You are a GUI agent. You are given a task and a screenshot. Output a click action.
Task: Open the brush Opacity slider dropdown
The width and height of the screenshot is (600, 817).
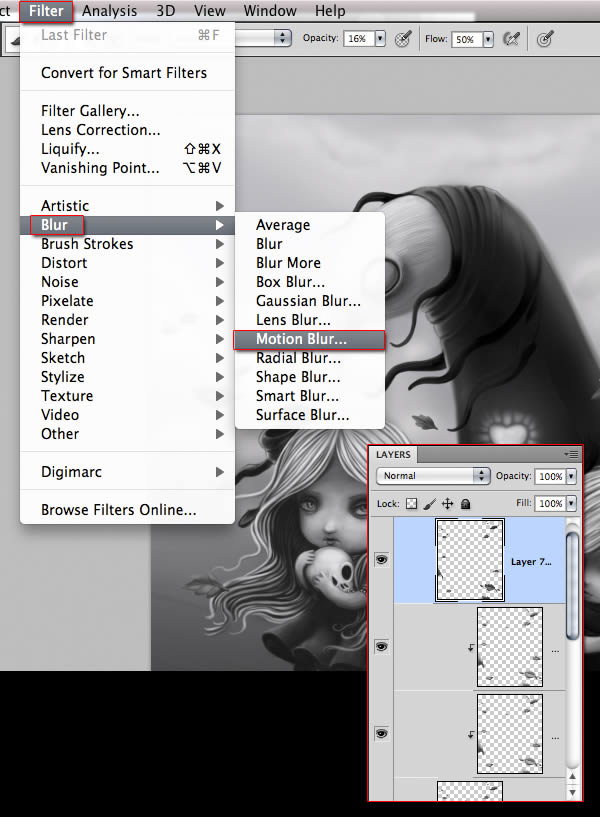(380, 39)
